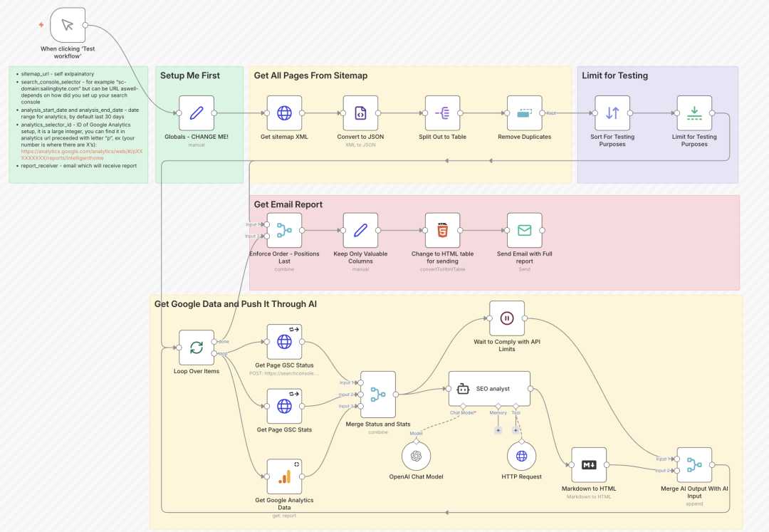Open the Sort For Testing Purposes node
This screenshot has width=769, height=532.
[612, 113]
